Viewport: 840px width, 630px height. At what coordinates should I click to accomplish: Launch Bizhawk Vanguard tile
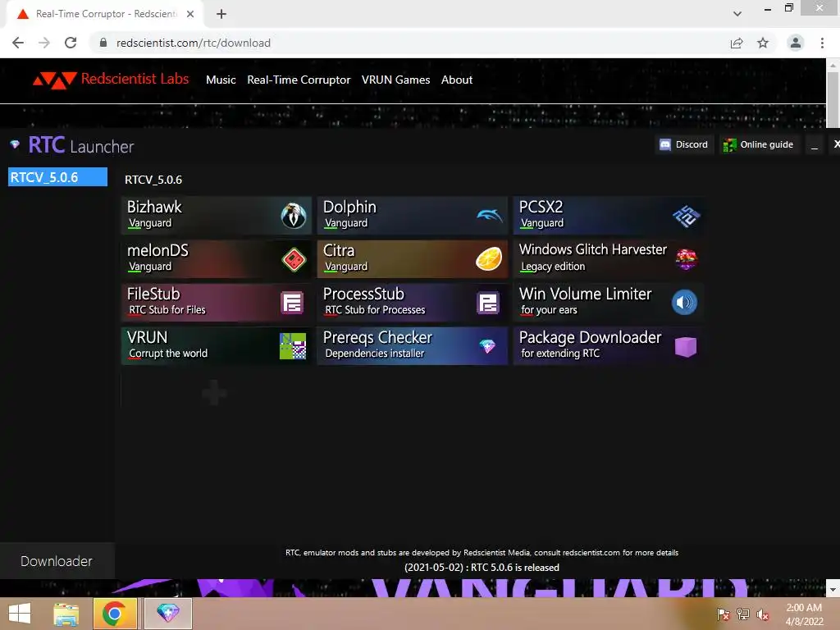click(x=217, y=216)
